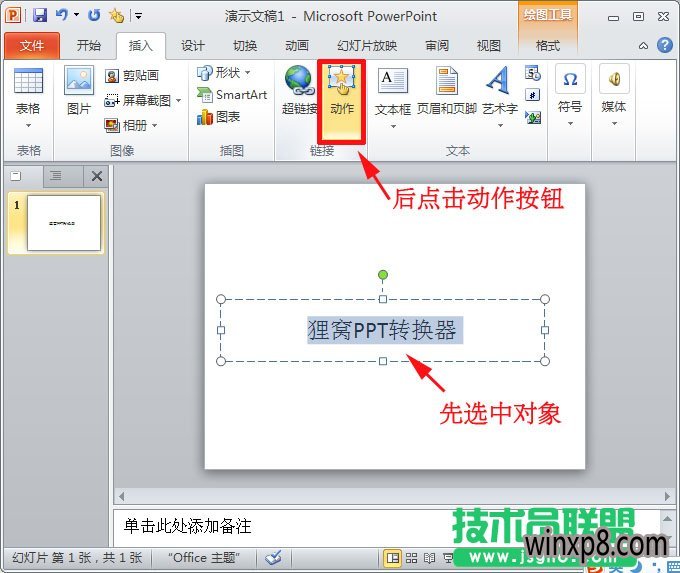Click the spell check icon in status bar

pos(274,557)
